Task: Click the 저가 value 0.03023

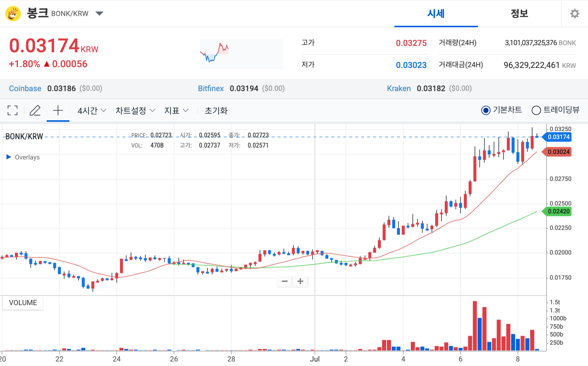Action: (411, 65)
